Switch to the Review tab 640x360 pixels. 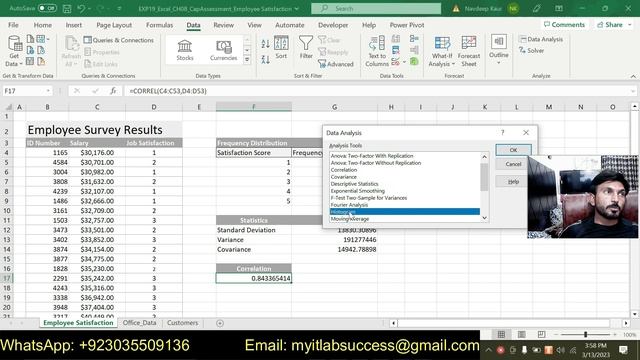pyautogui.click(x=223, y=25)
